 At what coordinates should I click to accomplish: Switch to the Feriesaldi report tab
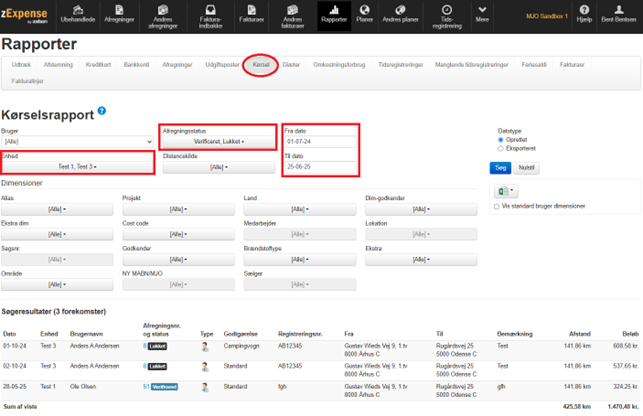click(534, 65)
